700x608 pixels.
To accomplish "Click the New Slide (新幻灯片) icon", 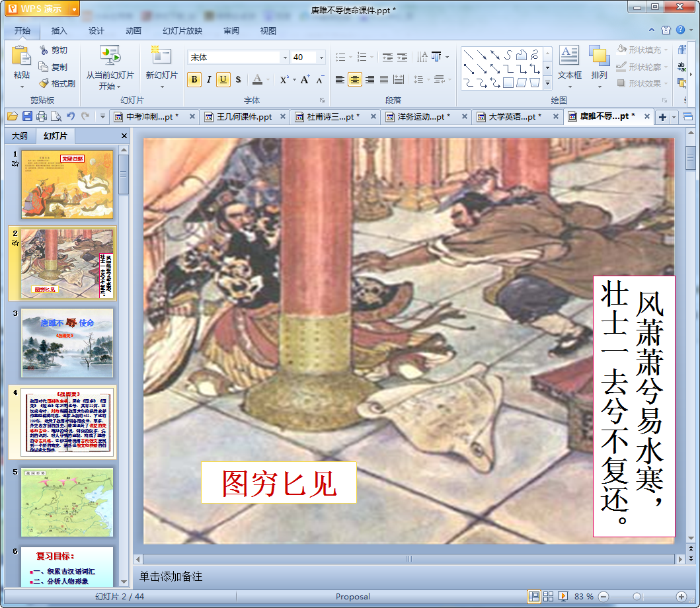I will pyautogui.click(x=161, y=56).
